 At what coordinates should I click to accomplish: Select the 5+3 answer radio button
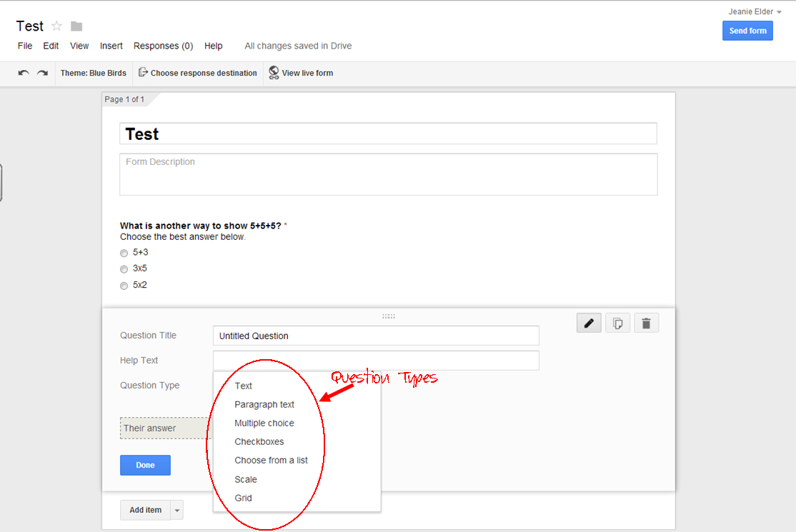124,253
